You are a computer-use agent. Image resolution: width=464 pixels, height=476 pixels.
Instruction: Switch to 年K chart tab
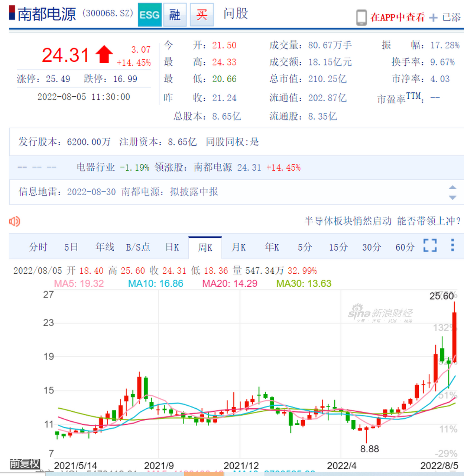coord(272,247)
